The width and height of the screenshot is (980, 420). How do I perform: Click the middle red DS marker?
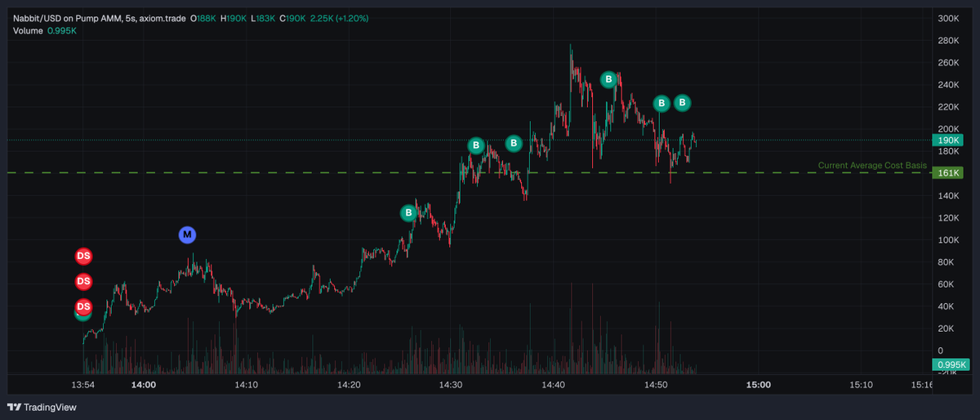click(x=83, y=282)
